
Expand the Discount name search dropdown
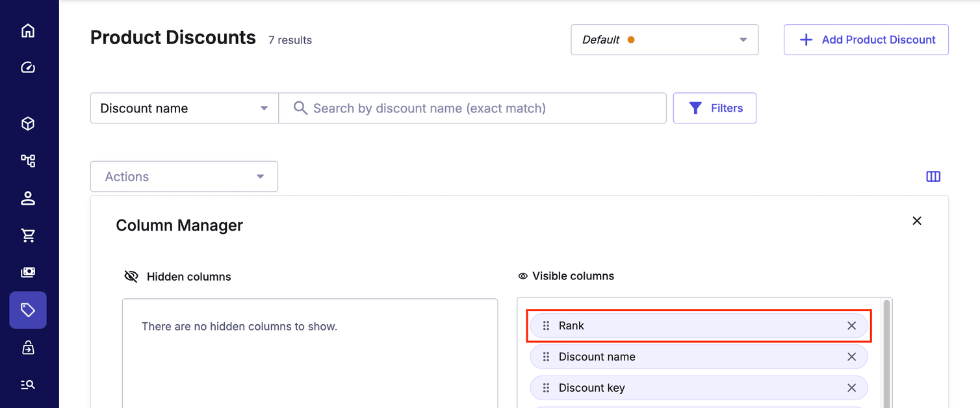point(184,108)
